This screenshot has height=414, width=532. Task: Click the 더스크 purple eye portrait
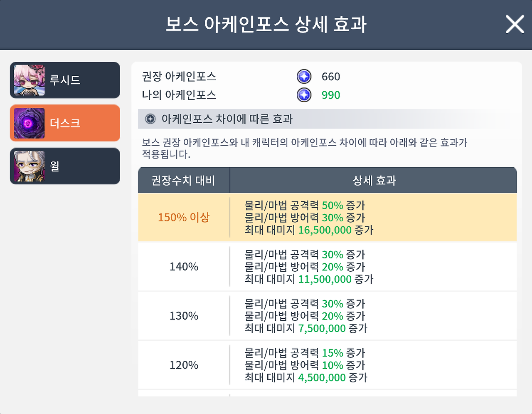pyautogui.click(x=29, y=123)
